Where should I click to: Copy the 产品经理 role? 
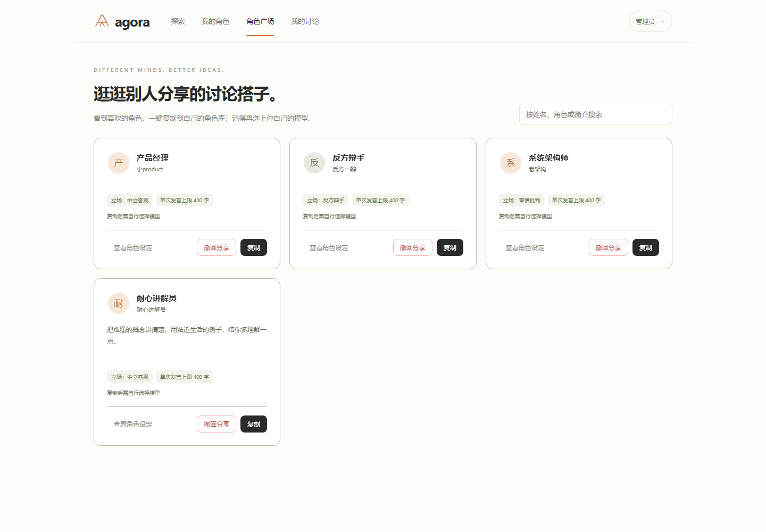pyautogui.click(x=254, y=247)
